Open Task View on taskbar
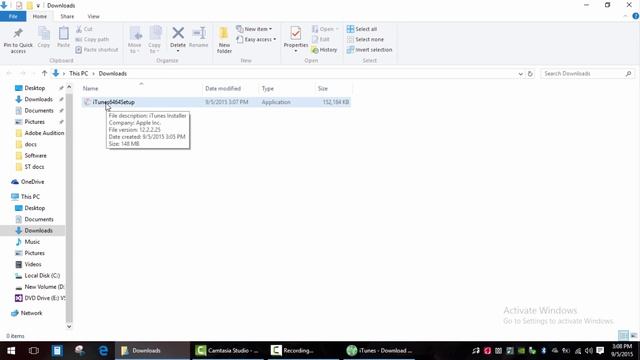This screenshot has width=640, height=360. click(34, 351)
